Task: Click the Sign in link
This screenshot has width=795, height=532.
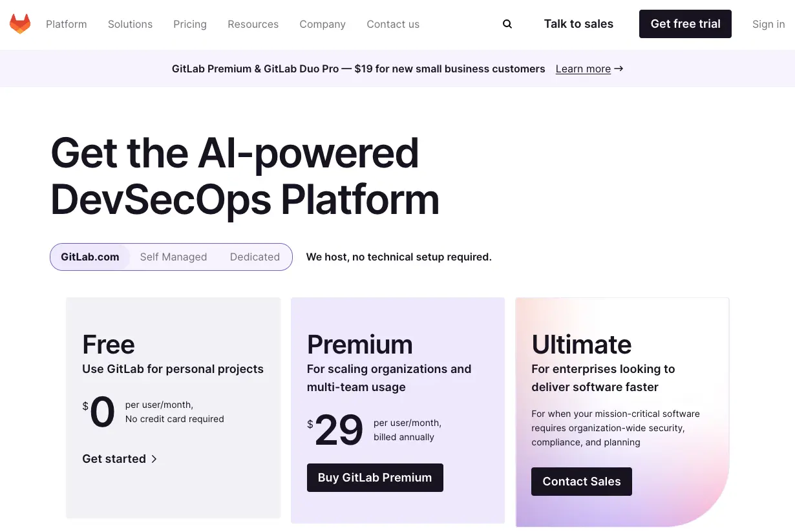Action: tap(768, 24)
